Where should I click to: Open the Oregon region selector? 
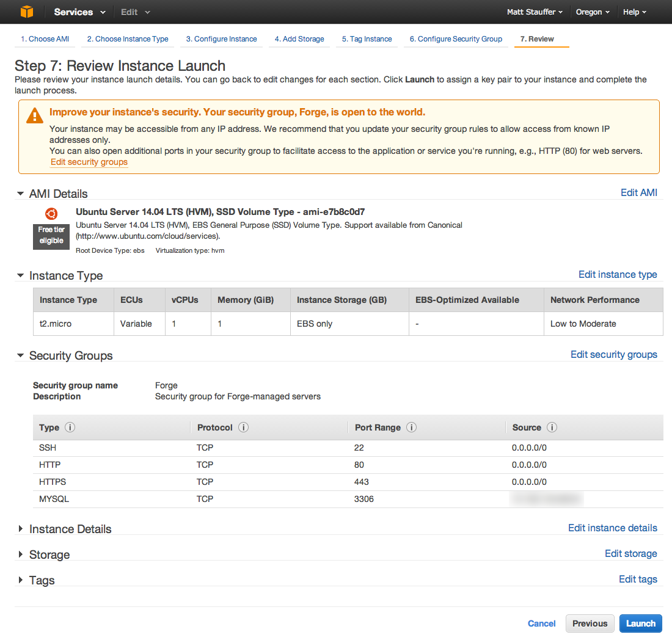(593, 12)
